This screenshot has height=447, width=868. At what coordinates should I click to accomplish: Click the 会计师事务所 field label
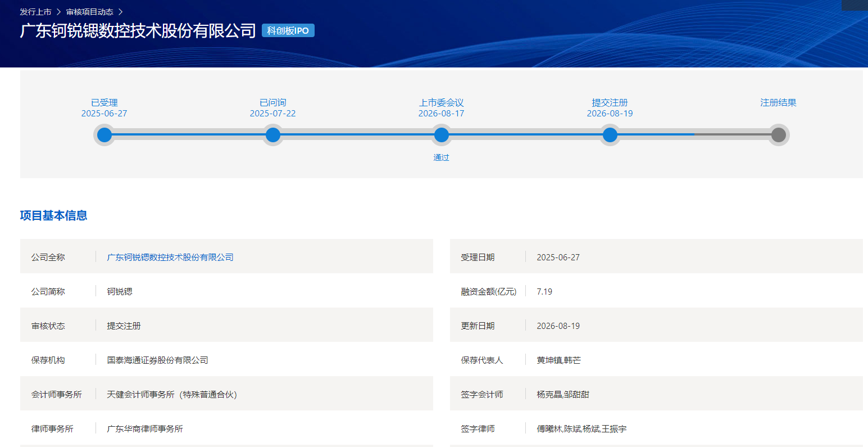tap(57, 395)
